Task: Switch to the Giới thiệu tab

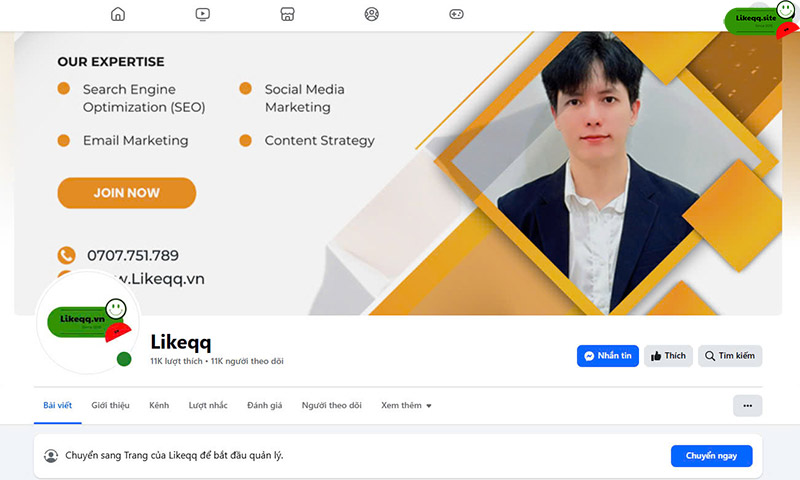Action: 110,406
